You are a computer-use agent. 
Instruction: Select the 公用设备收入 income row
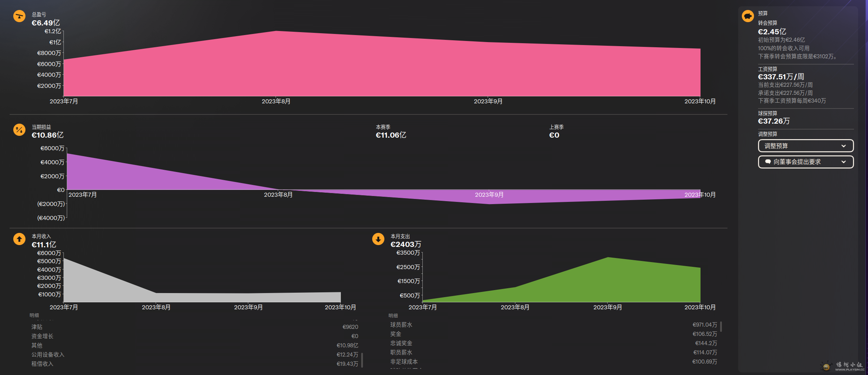(x=195, y=355)
